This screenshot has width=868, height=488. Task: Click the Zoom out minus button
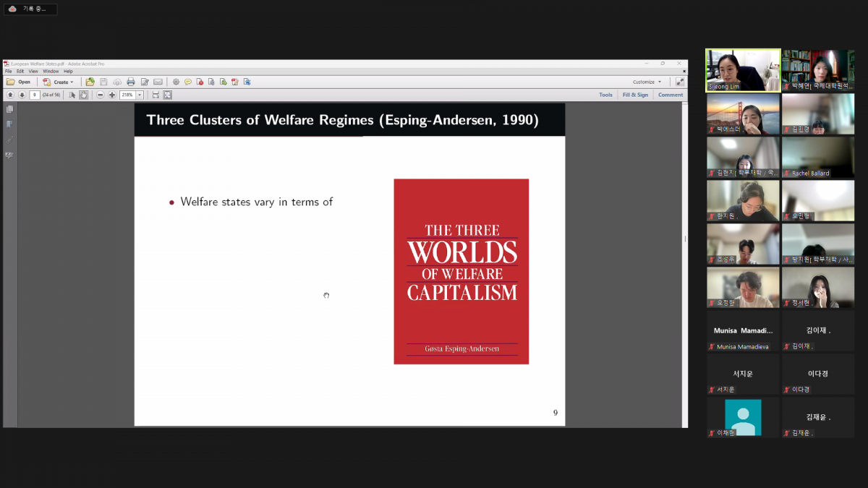[101, 95]
